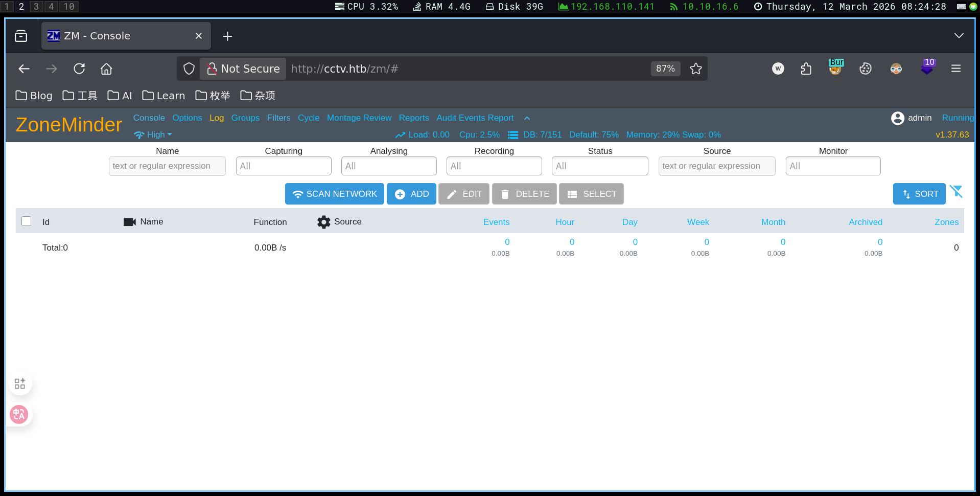Go to Montage Review page

[359, 118]
